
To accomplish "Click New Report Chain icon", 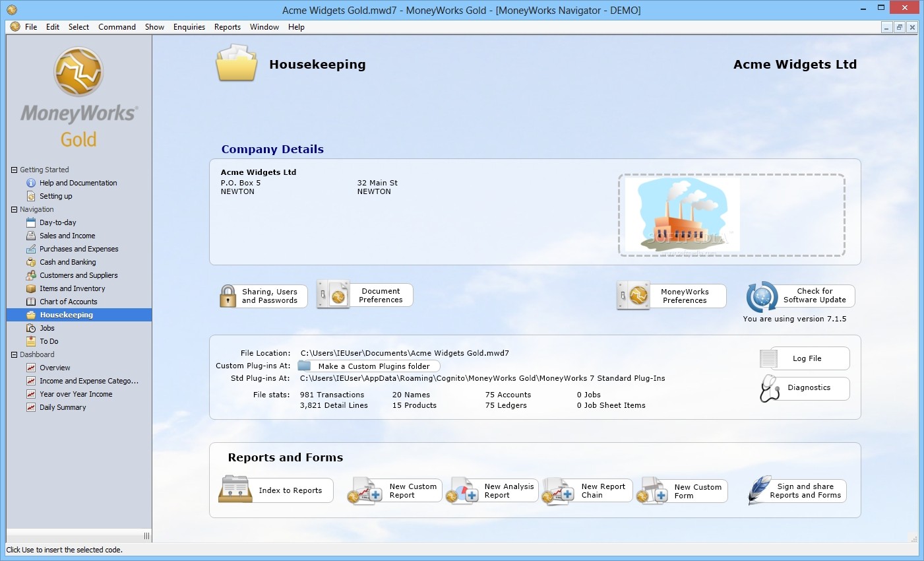I will tap(558, 491).
